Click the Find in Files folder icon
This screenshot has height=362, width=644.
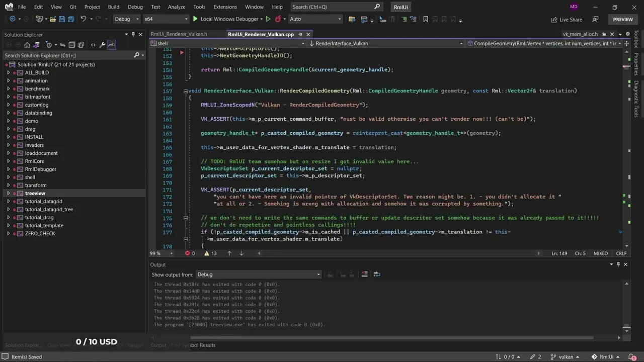tap(352, 19)
